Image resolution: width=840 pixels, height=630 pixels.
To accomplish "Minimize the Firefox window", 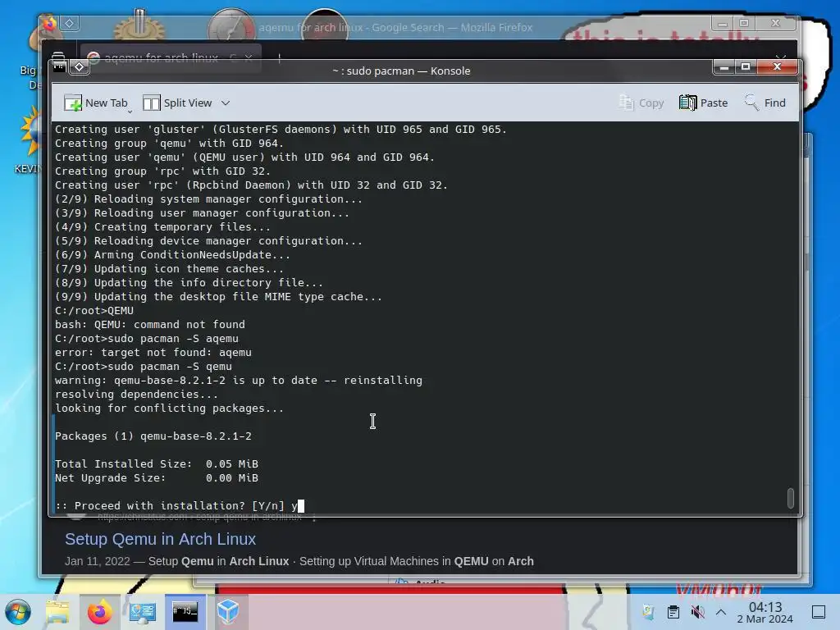I will [x=722, y=23].
